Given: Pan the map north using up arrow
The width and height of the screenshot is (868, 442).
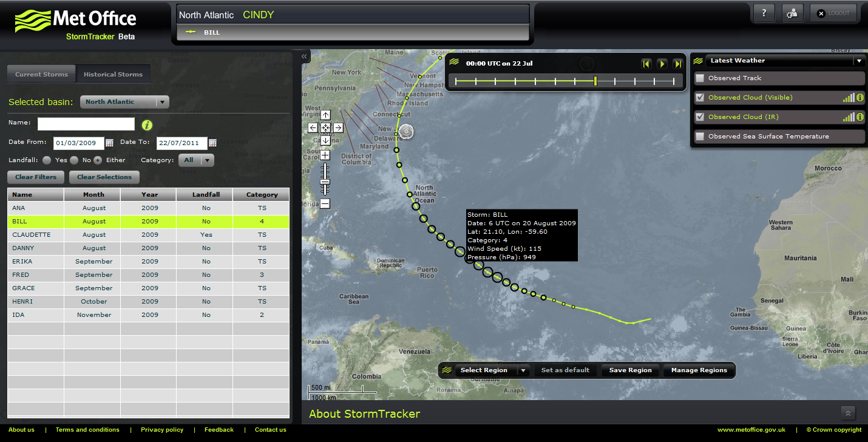Looking at the screenshot, I should pyautogui.click(x=325, y=115).
